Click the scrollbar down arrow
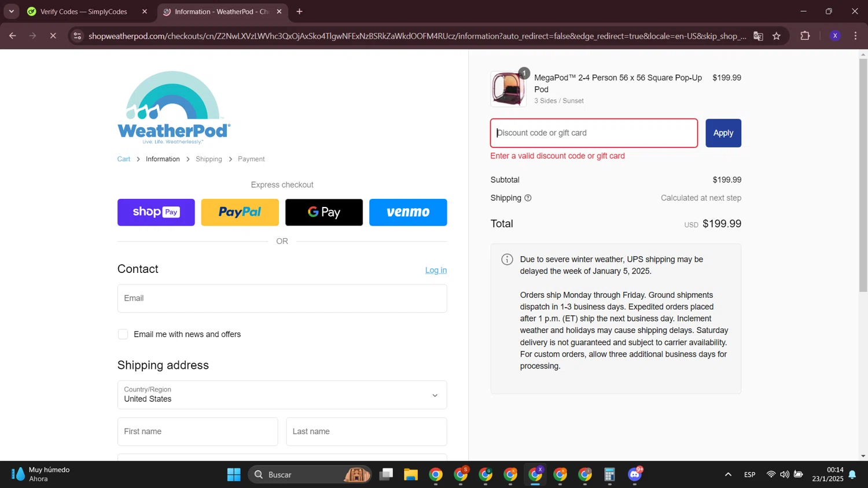Image resolution: width=868 pixels, height=488 pixels. 863,456
